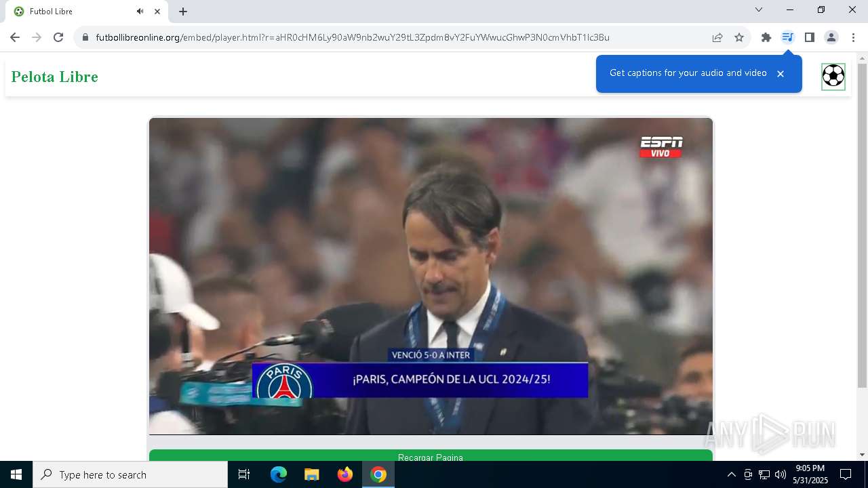
Task: Open Task View on the taskbar
Action: (244, 474)
